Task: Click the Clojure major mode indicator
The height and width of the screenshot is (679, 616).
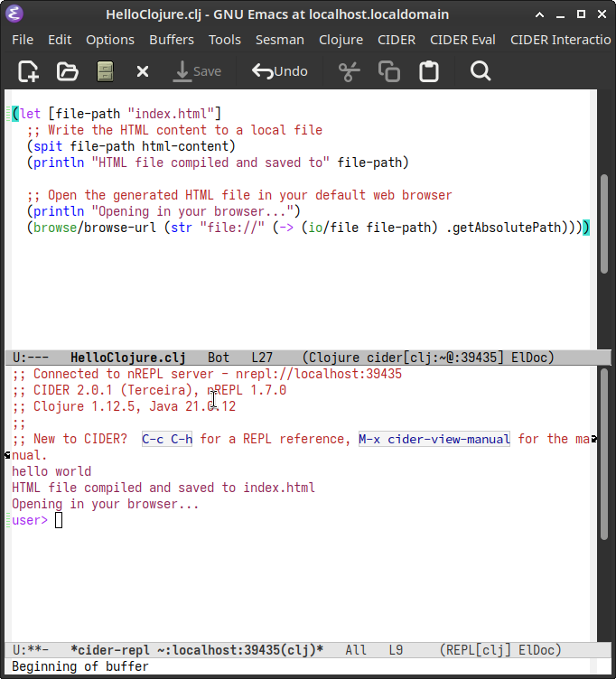Action: [334, 358]
